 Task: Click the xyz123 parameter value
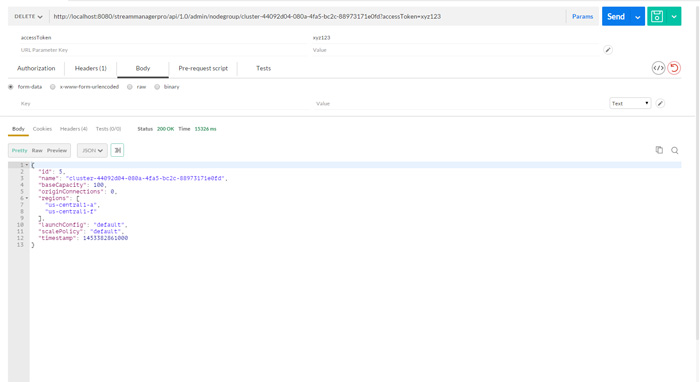tap(321, 38)
